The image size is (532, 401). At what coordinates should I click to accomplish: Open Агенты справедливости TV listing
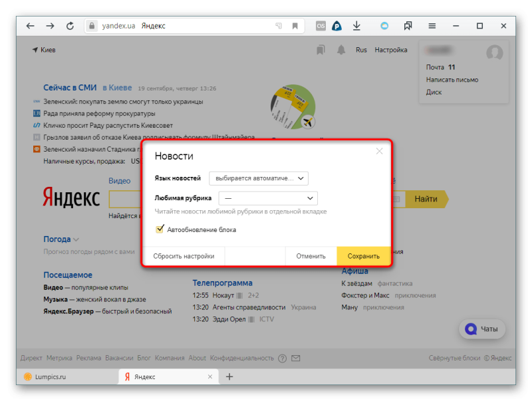(249, 307)
